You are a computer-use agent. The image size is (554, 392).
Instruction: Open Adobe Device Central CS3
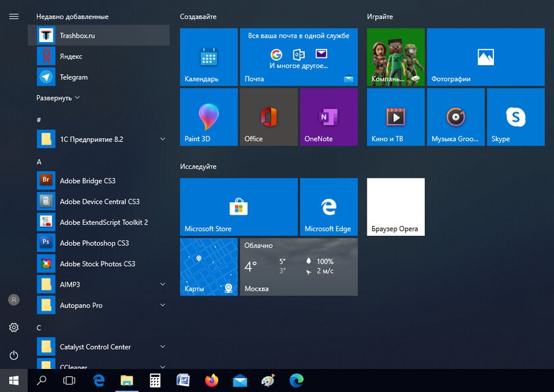pyautogui.click(x=98, y=202)
